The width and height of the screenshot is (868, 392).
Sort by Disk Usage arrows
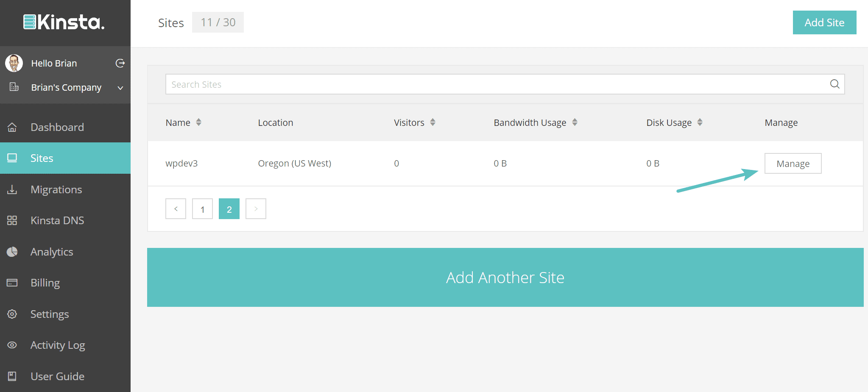pyautogui.click(x=700, y=122)
